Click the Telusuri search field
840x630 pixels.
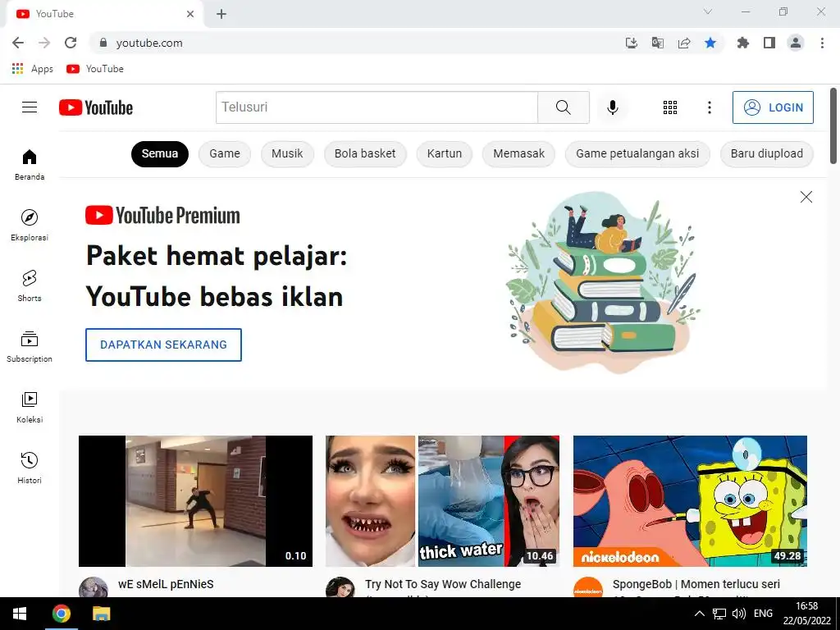(x=377, y=107)
